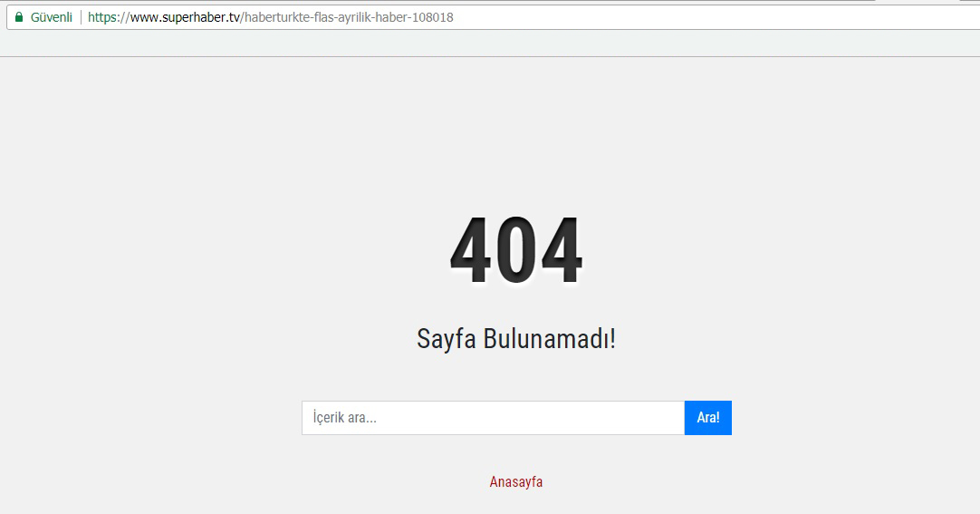The image size is (980, 514).
Task: Click the "Sayfa Bulunamadı!" message text
Action: pyautogui.click(x=516, y=339)
